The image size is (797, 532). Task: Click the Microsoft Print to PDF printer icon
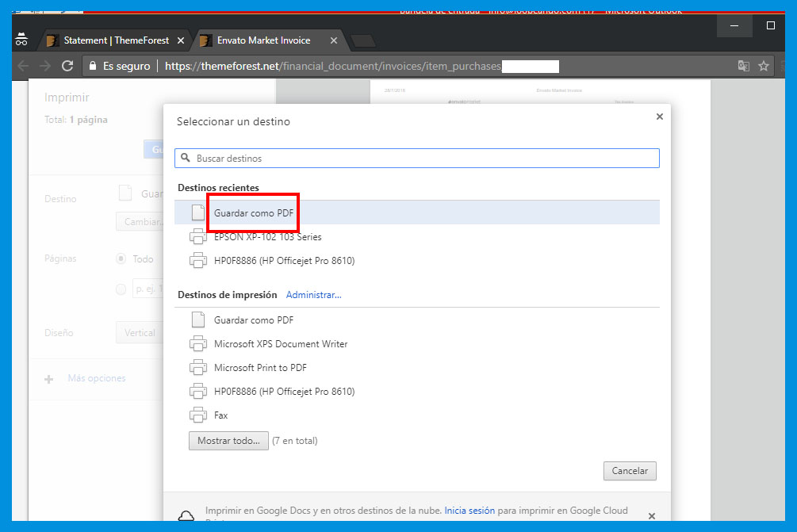198,367
